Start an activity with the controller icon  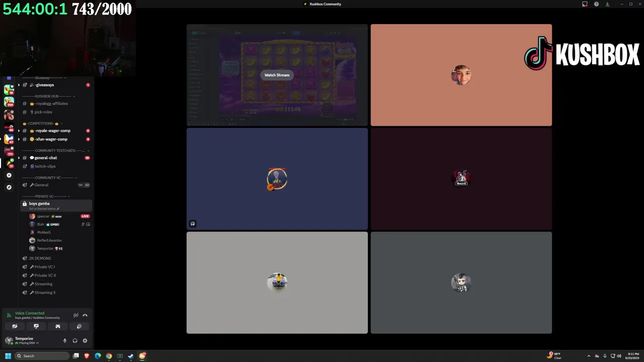coord(58,326)
